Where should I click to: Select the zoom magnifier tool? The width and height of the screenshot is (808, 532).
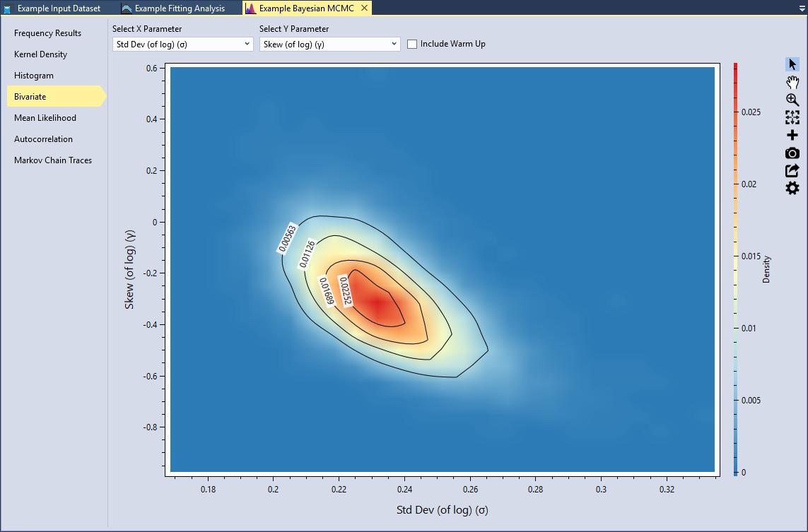792,100
